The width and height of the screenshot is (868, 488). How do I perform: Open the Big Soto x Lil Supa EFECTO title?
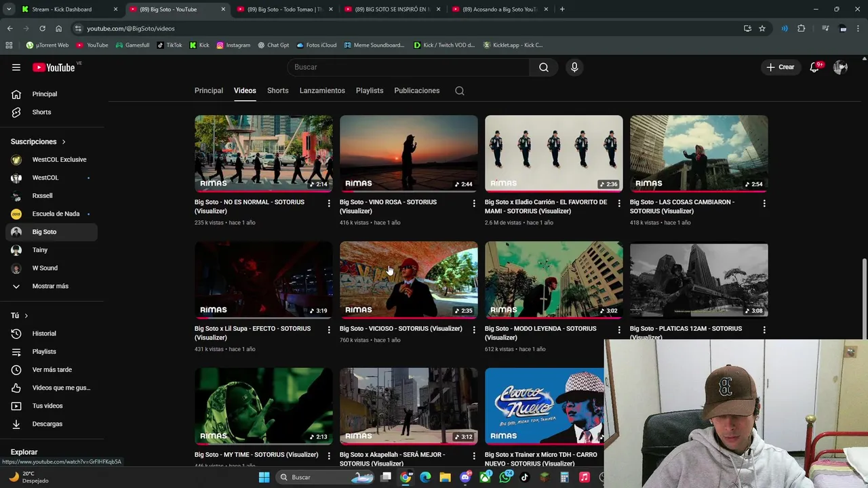[x=253, y=333]
